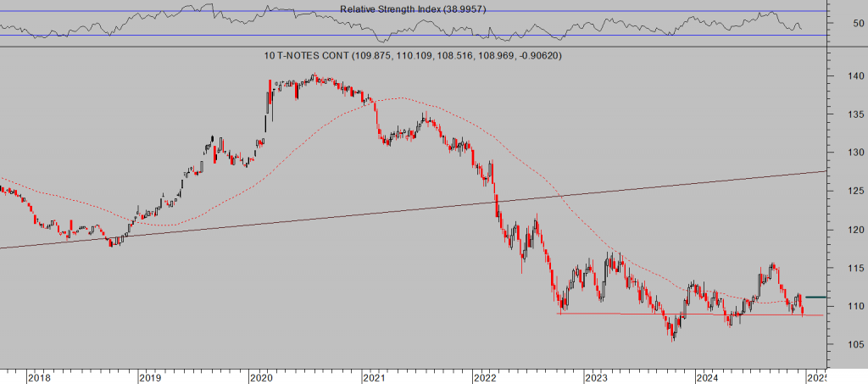This screenshot has height=384, width=868.
Task: Click the 2021 year label on time axis
Action: (374, 378)
